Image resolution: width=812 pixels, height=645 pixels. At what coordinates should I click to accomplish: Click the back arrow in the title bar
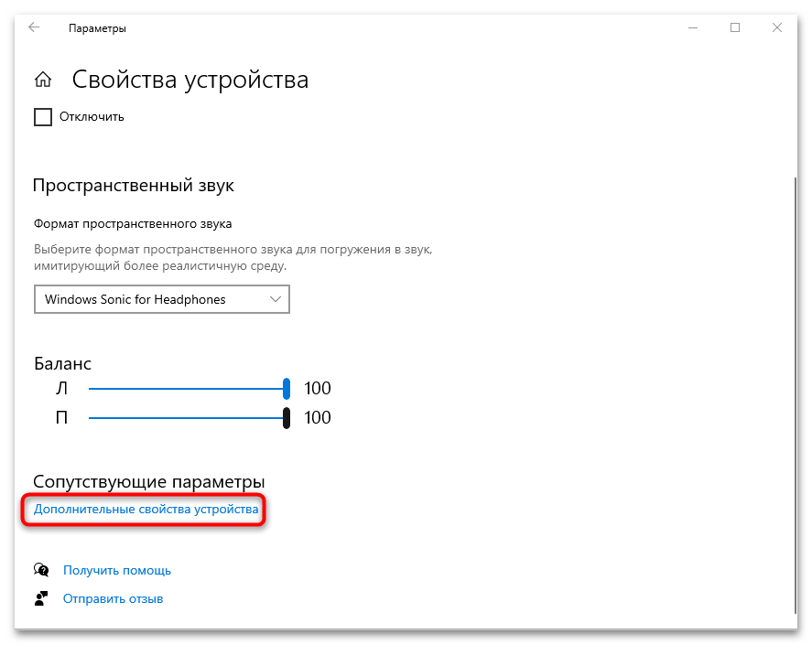(x=34, y=28)
